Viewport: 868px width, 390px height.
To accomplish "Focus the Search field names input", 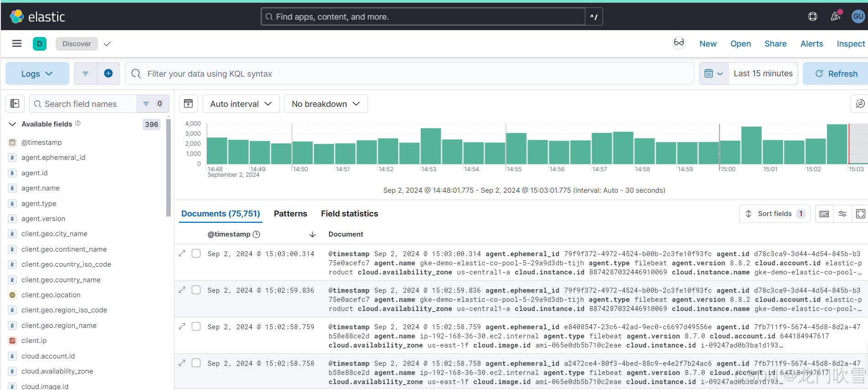I will coord(83,104).
